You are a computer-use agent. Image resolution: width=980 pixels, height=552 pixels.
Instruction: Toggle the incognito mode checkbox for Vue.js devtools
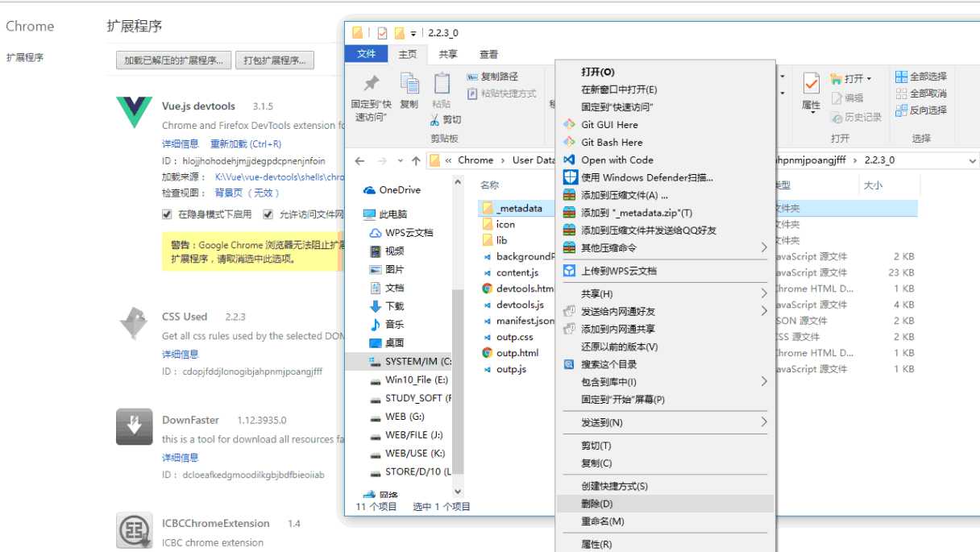(167, 214)
